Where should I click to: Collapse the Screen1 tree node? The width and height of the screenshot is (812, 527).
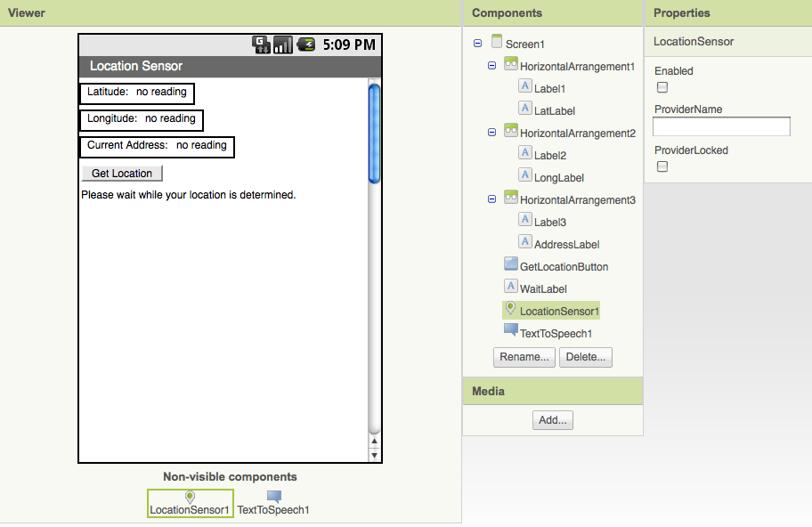click(479, 43)
